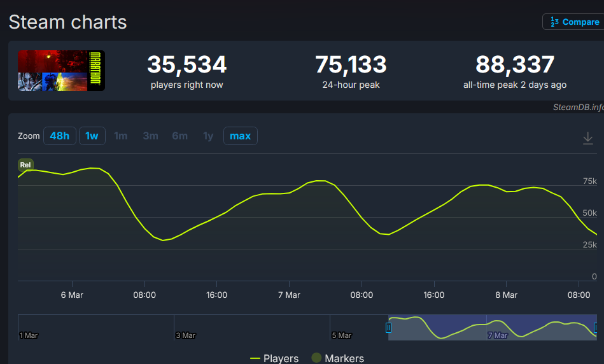Image resolution: width=604 pixels, height=364 pixels.
Task: Open the chart download menu icon
Action: [588, 138]
